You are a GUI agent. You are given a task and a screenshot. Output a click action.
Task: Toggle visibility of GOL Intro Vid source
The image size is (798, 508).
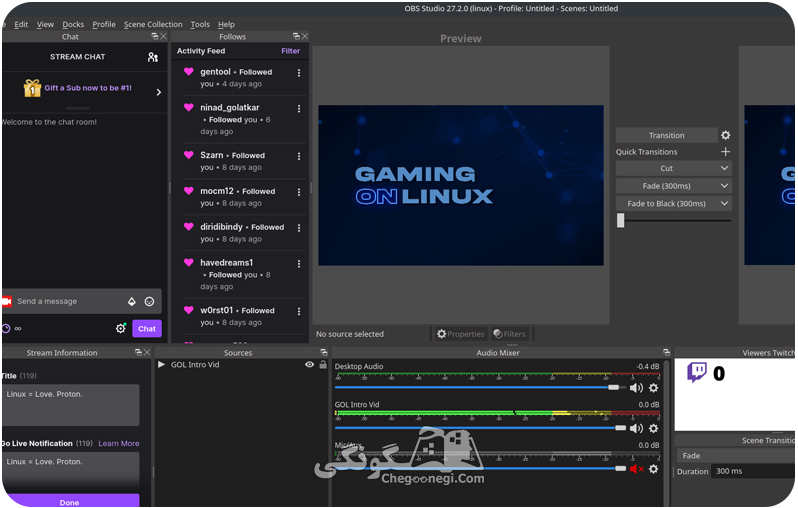309,364
